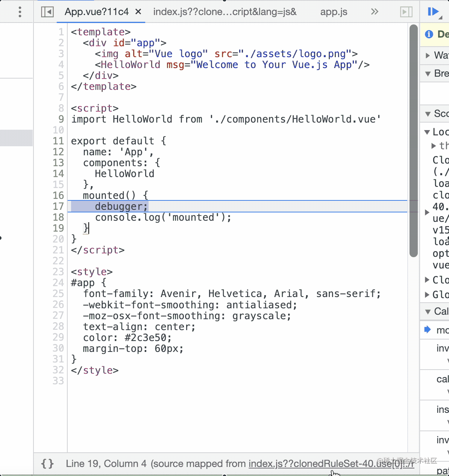The image size is (449, 476).
Task: Expand the Global scope tree item
Action: click(x=427, y=295)
